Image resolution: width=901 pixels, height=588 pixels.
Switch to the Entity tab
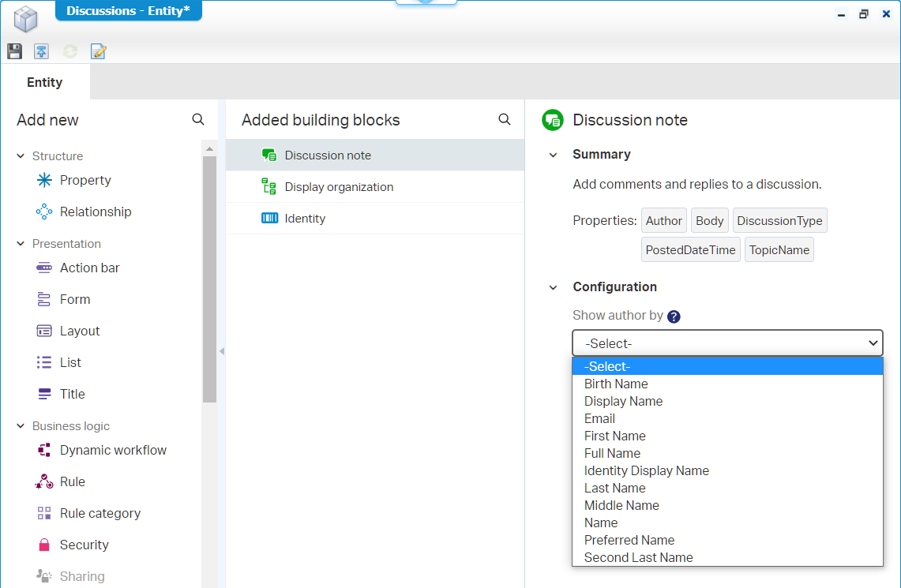(x=45, y=82)
